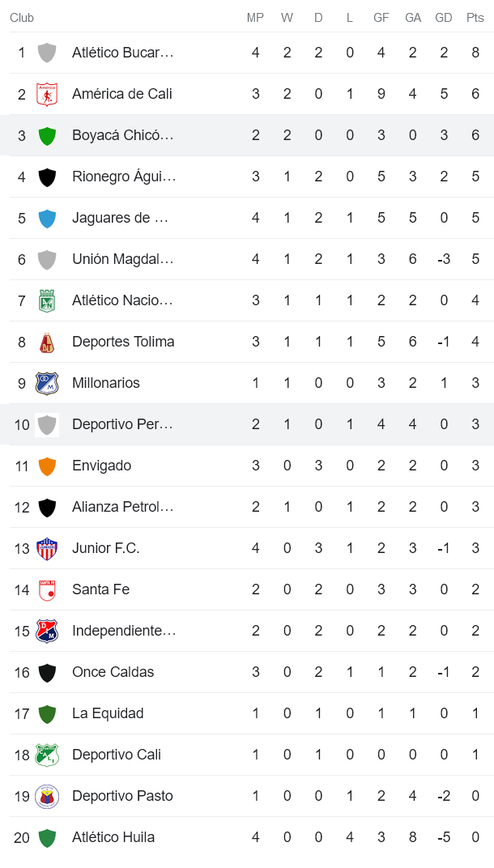Click the Pts column header
The height and width of the screenshot is (868, 494).
(x=475, y=18)
